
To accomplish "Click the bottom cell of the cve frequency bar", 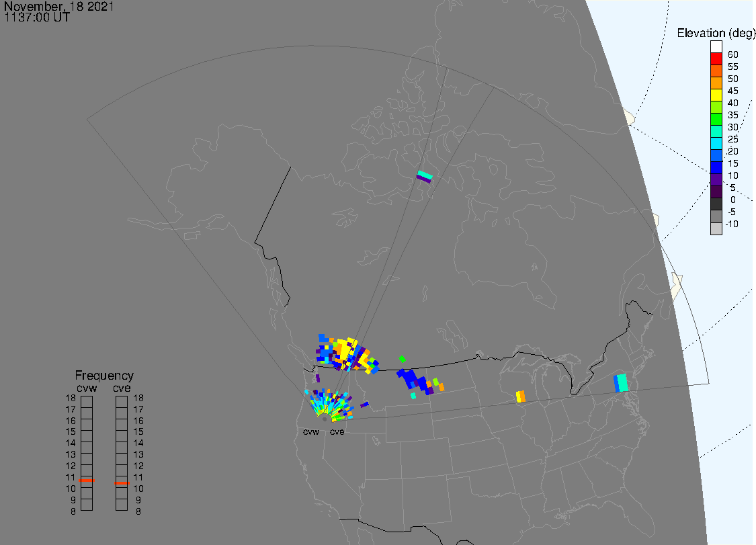I will tap(122, 505).
